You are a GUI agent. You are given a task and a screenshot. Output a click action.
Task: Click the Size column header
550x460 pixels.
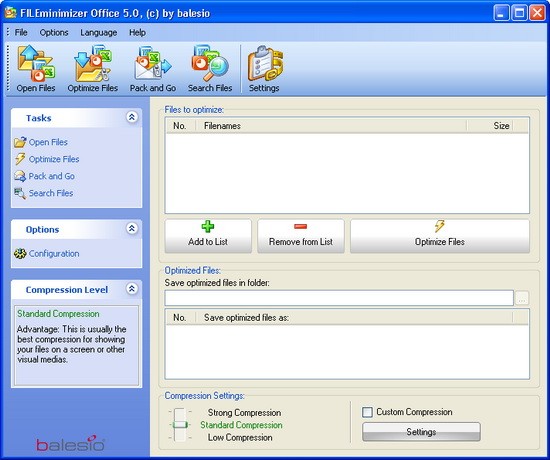click(x=490, y=126)
